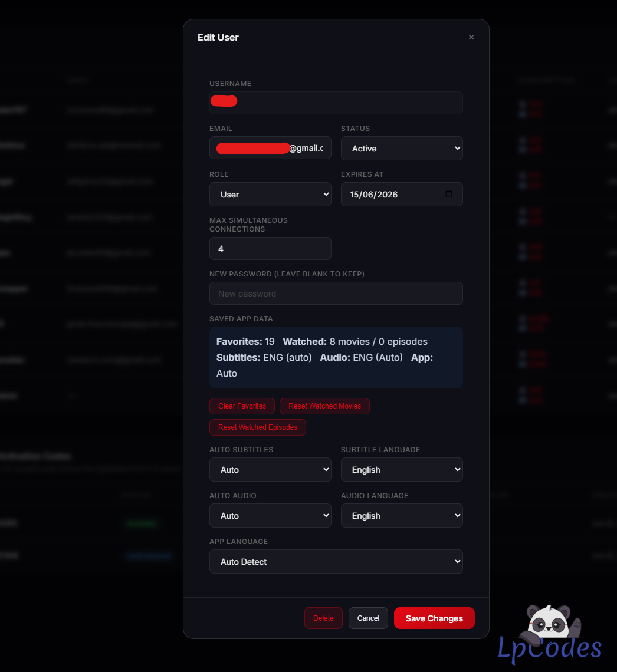
Task: Click Reset Watched Episodes button
Action: pos(257,427)
